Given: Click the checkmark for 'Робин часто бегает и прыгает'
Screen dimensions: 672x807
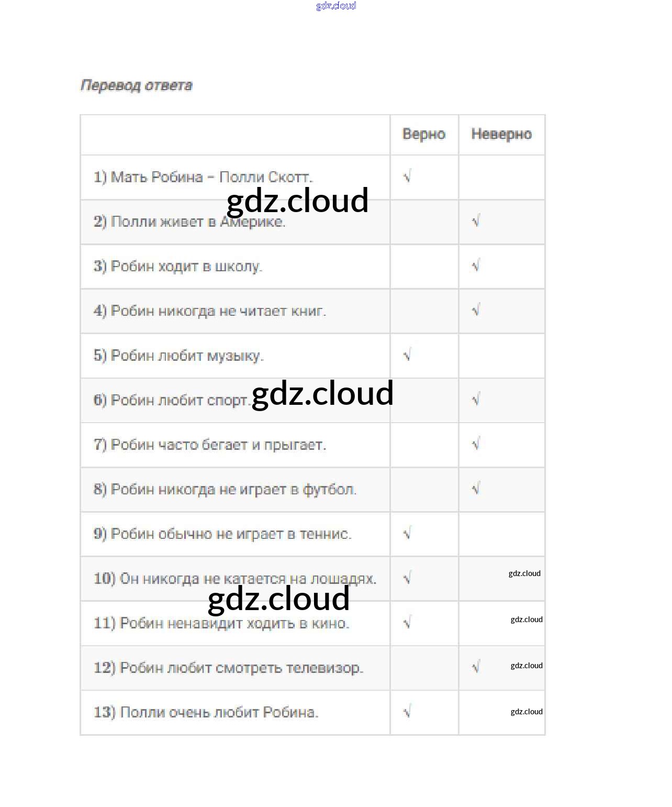Looking at the screenshot, I should click(x=475, y=444).
